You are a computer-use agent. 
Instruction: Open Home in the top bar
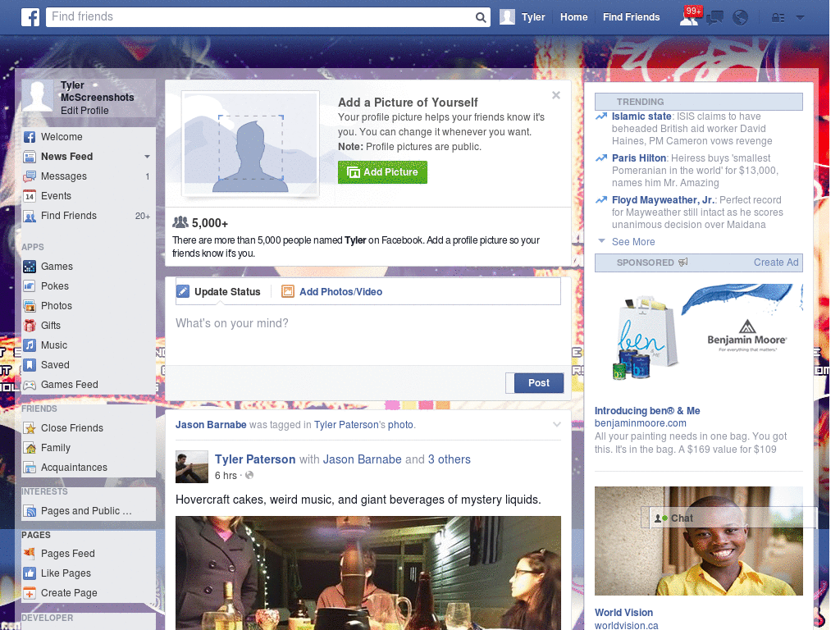tap(573, 17)
